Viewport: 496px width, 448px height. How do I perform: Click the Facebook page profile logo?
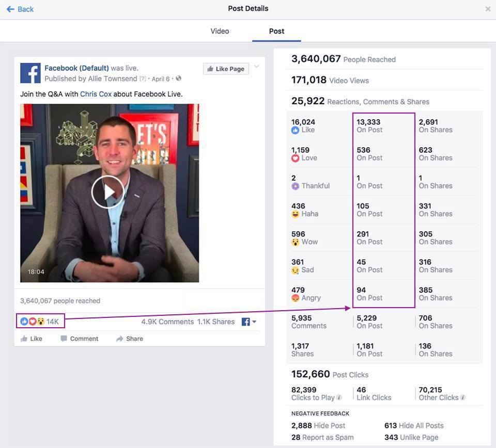point(30,73)
